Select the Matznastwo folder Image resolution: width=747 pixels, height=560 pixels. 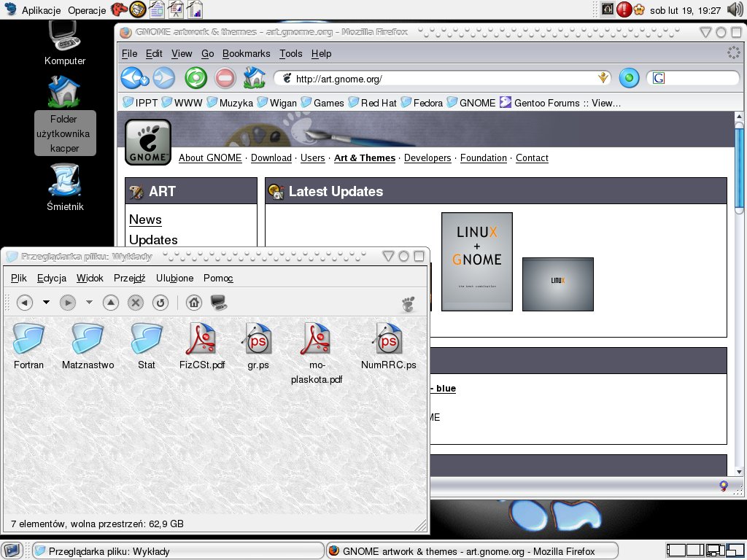coord(88,346)
